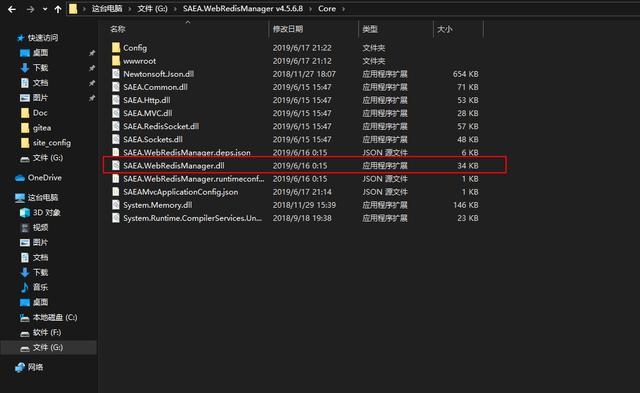Go forward with the forward arrow

(x=30, y=9)
